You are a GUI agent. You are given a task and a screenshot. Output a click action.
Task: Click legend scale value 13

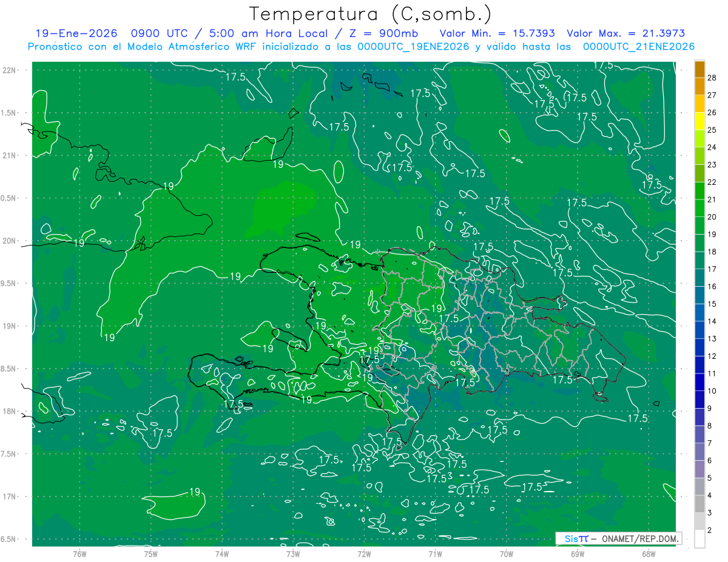[x=712, y=338]
